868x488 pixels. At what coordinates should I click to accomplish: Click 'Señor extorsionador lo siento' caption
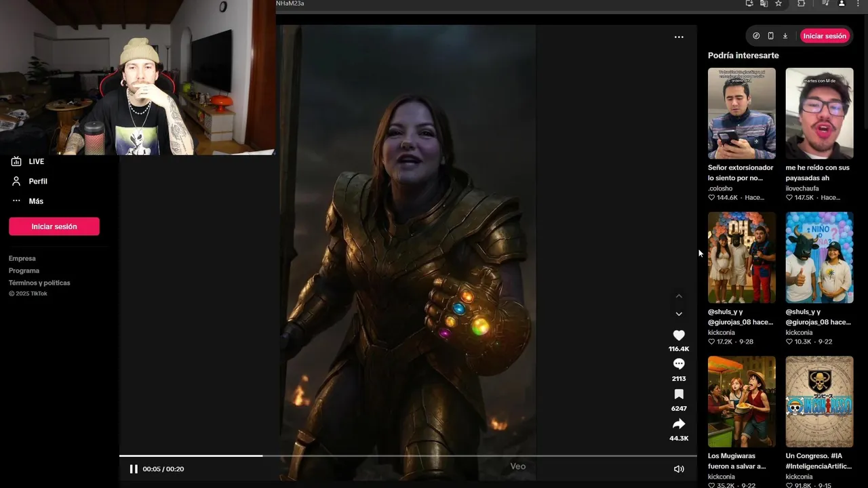[741, 173]
